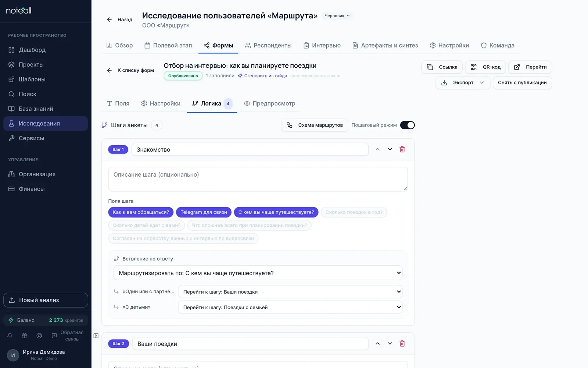Open Схема маршрутов
The width and height of the screenshot is (588, 368).
pyautogui.click(x=315, y=125)
